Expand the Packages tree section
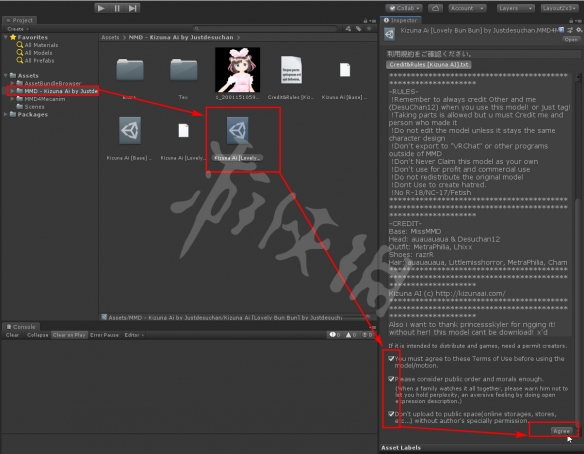 pyautogui.click(x=6, y=114)
